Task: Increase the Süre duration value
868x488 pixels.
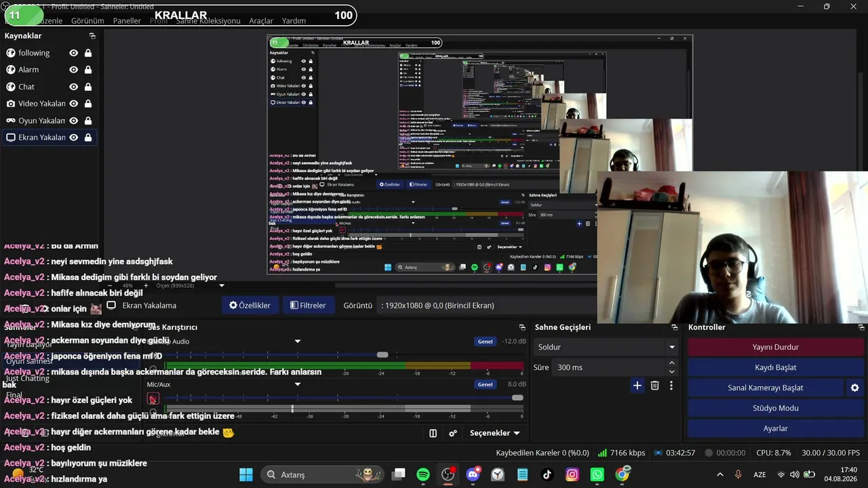Action: coord(672,363)
